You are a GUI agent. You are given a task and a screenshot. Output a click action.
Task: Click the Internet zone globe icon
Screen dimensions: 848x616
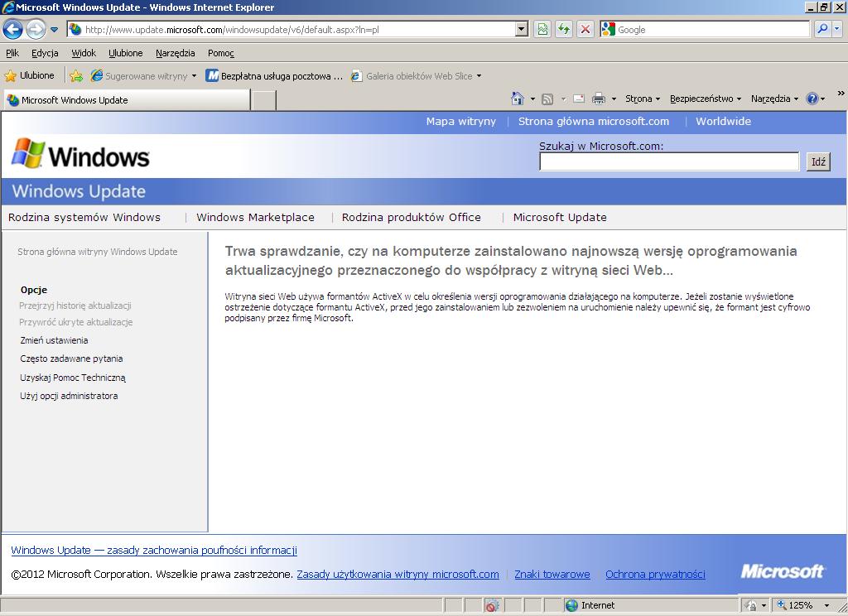pos(571,605)
